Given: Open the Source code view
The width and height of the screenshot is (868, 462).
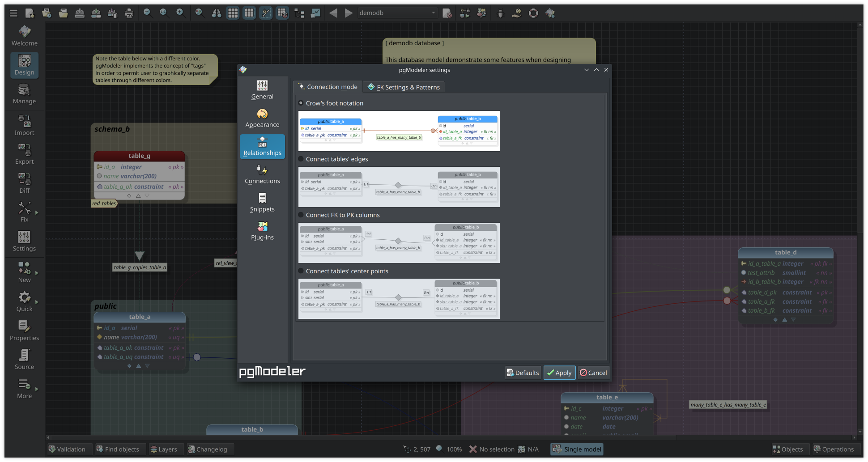Looking at the screenshot, I should [25, 360].
